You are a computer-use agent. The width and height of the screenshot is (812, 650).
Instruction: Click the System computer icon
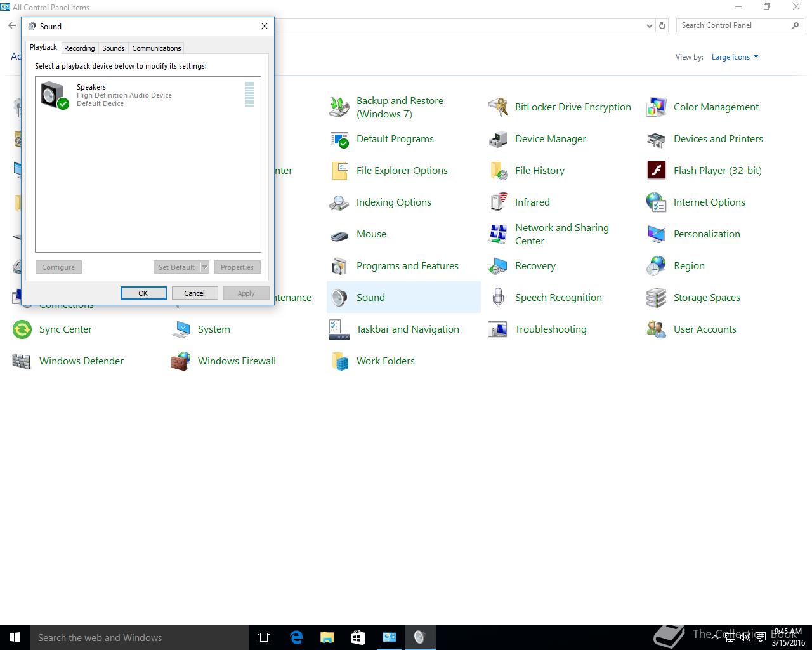[x=181, y=329]
